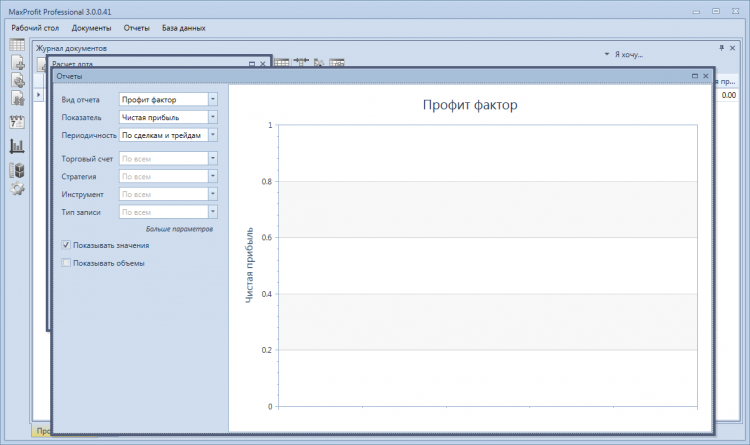Image resolution: width=750 pixels, height=445 pixels.
Task: Open the Тип записи dropdown arrow
Action: coord(213,211)
